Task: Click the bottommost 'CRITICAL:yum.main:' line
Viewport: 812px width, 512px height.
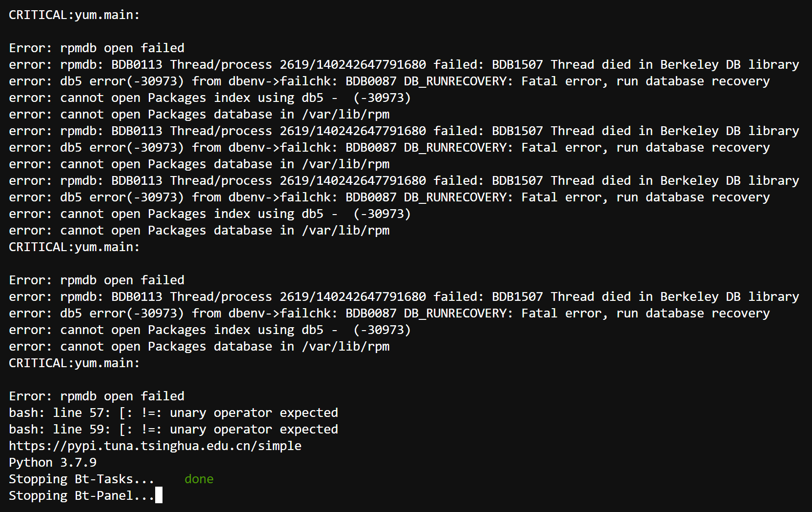Action: pos(74,363)
